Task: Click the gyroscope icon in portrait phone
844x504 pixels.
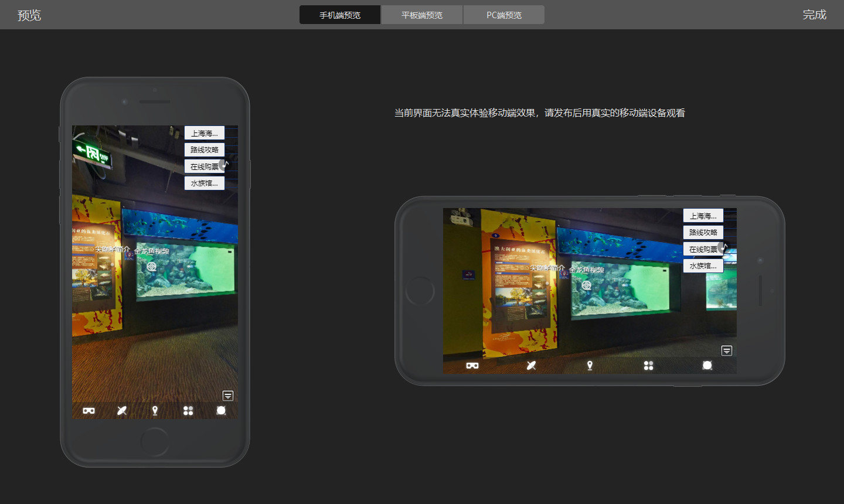Action: 122,411
